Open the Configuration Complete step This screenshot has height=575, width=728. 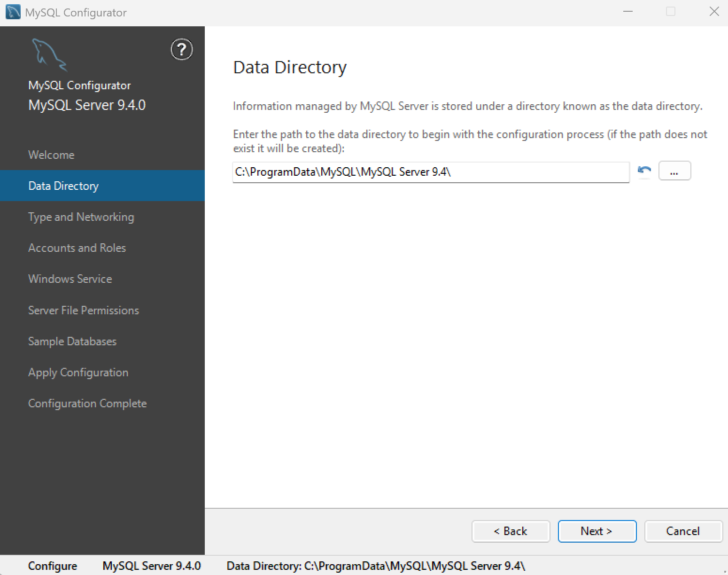click(x=102, y=403)
